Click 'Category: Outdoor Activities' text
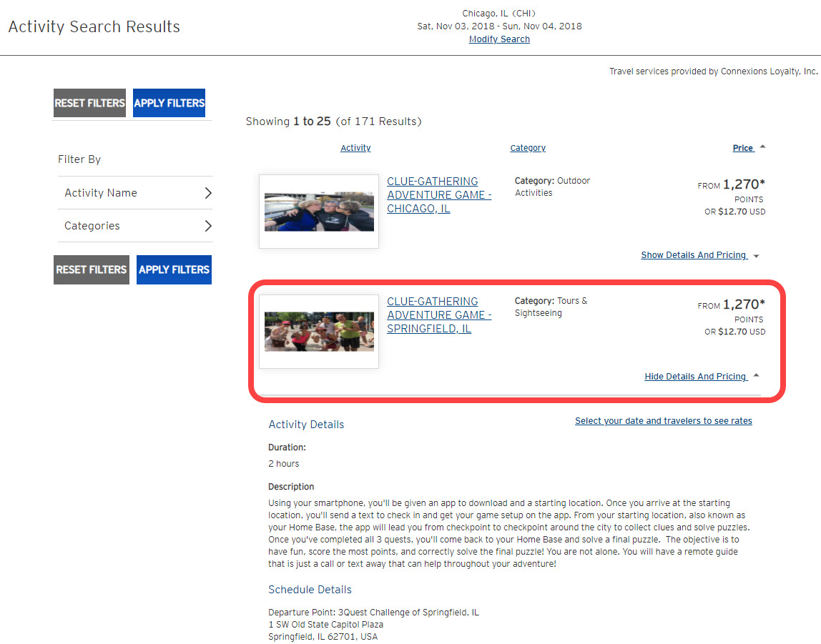Screen dimensions: 821x644 [x=552, y=187]
